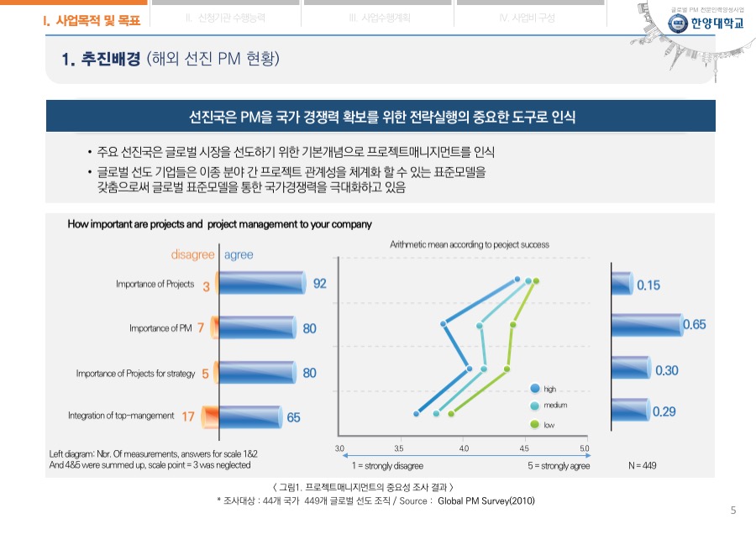Select the 'Importance of Projects' row label
The width and height of the screenshot is (756, 534).
tap(155, 284)
